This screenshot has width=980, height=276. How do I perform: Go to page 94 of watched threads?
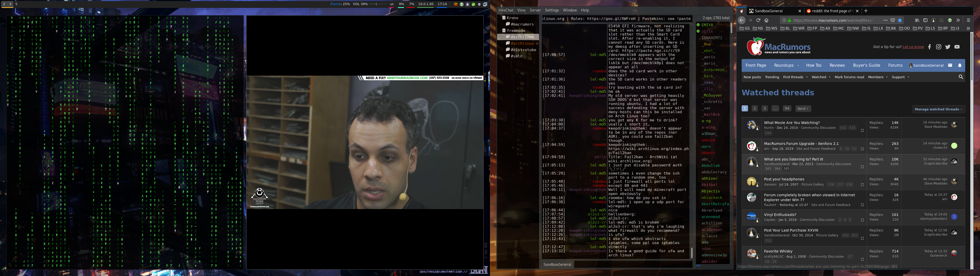(787, 109)
